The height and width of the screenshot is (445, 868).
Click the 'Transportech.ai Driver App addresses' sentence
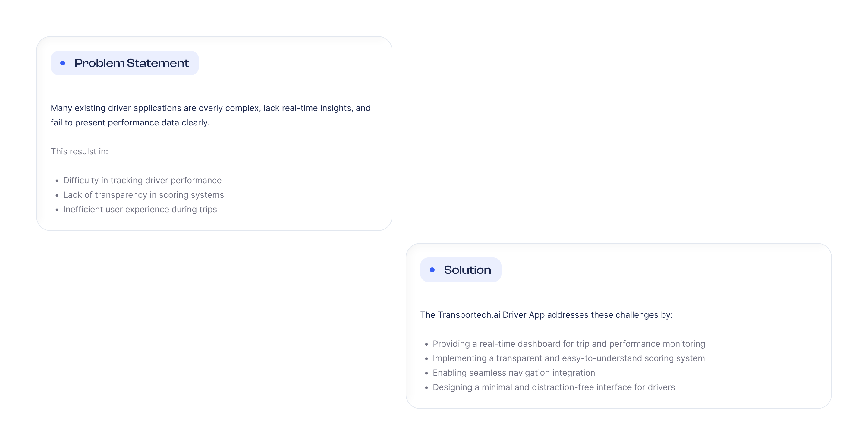click(546, 315)
